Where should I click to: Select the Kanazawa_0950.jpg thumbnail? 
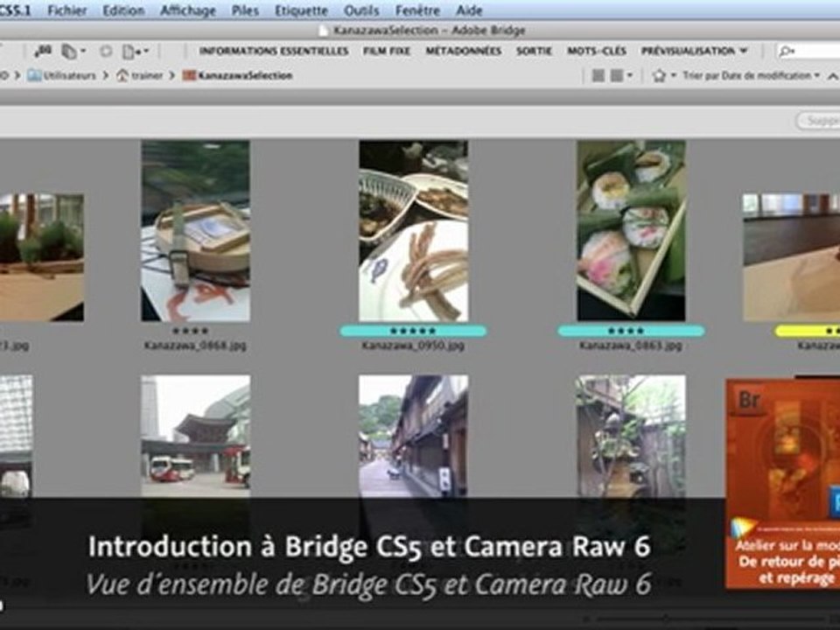[414, 231]
